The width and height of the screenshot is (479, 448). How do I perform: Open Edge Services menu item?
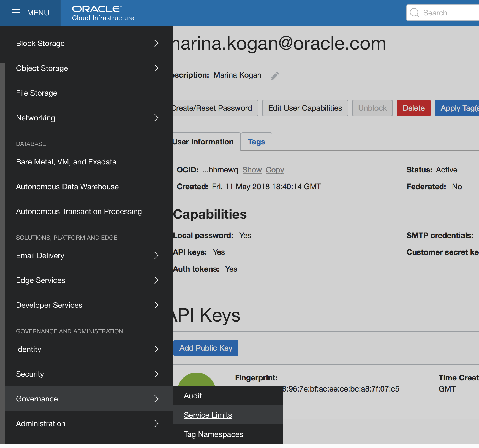coord(89,280)
